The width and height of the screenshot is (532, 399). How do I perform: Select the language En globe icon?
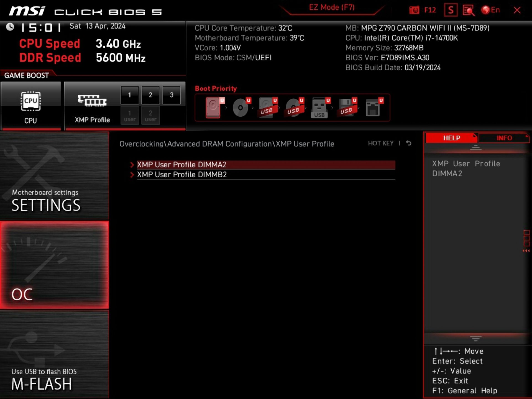pos(487,10)
